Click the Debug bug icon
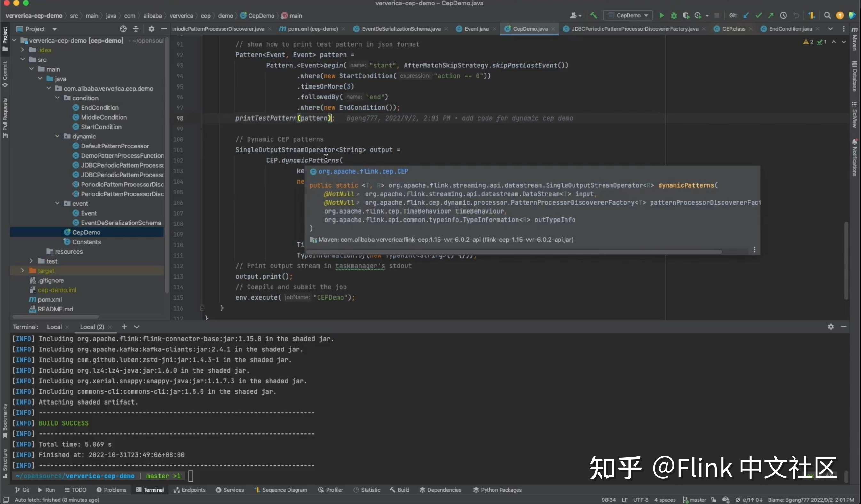The height and width of the screenshot is (504, 861). (674, 15)
